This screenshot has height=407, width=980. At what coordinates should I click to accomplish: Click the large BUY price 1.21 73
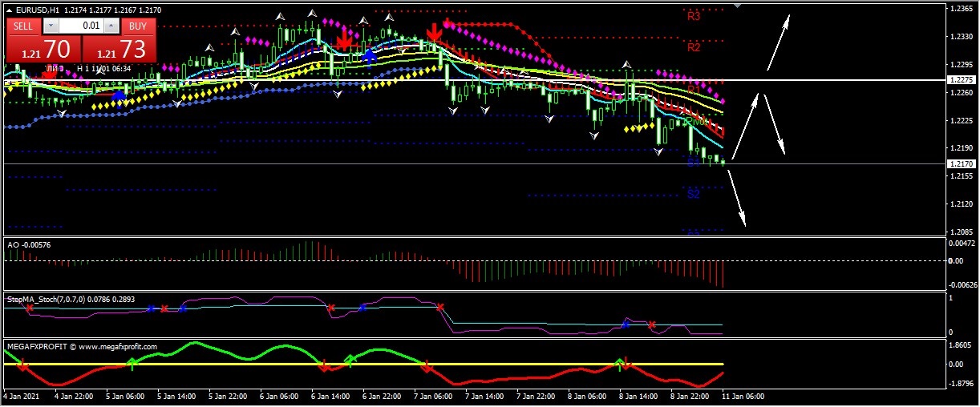(x=120, y=50)
